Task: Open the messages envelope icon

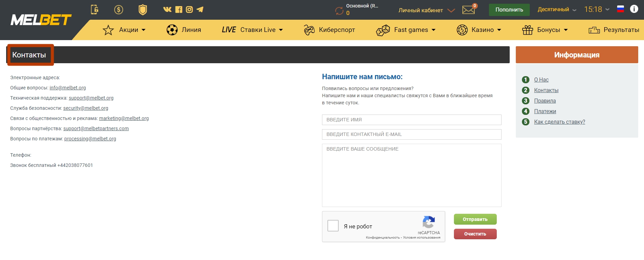Action: pos(469,10)
